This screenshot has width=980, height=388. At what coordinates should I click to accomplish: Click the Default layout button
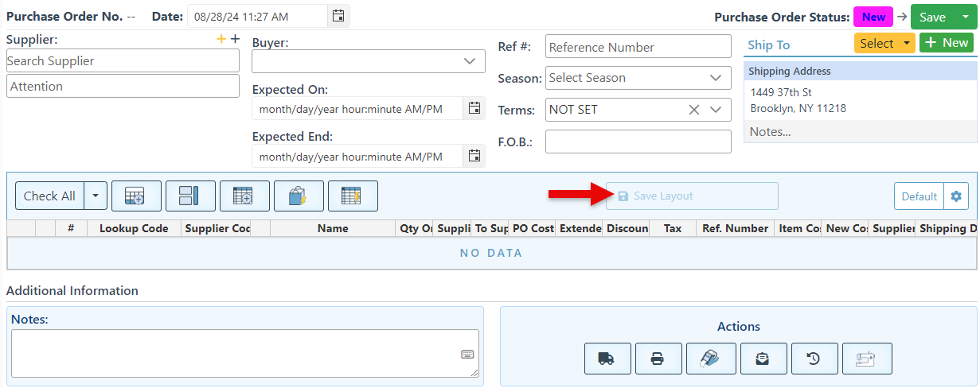[918, 196]
